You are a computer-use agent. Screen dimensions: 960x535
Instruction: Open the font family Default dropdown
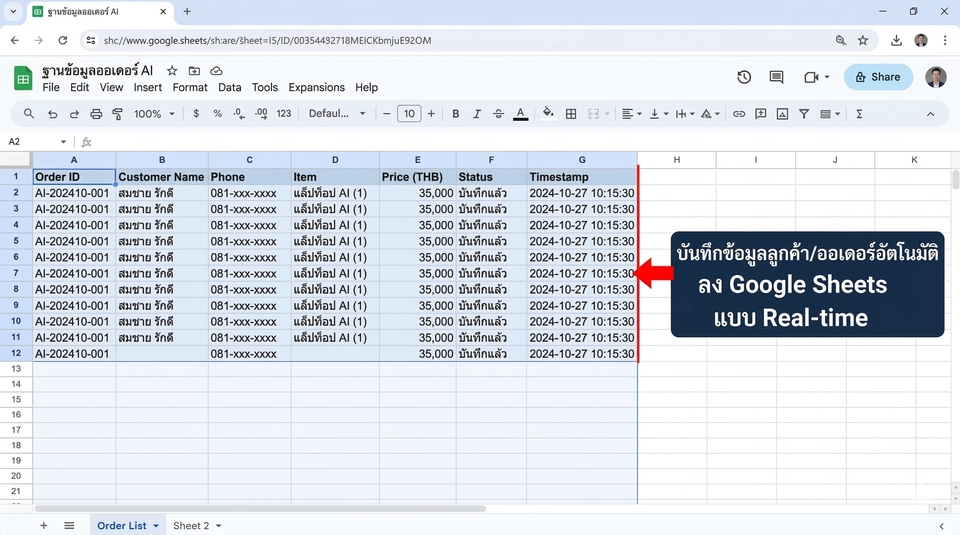(337, 114)
